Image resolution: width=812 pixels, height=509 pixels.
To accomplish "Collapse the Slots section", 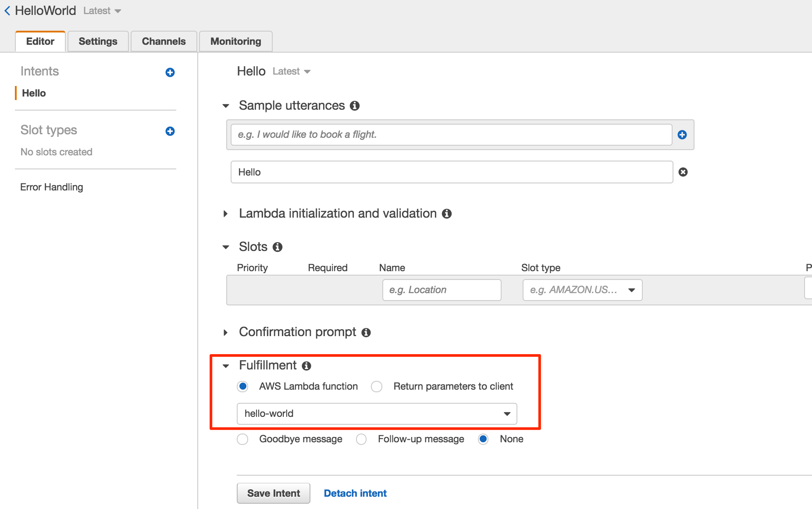I will [x=226, y=247].
